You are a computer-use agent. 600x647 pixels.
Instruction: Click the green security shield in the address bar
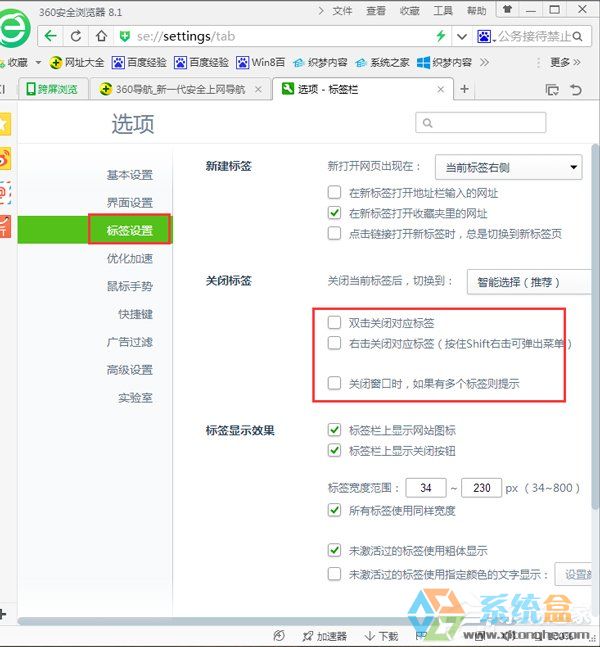tap(125, 37)
